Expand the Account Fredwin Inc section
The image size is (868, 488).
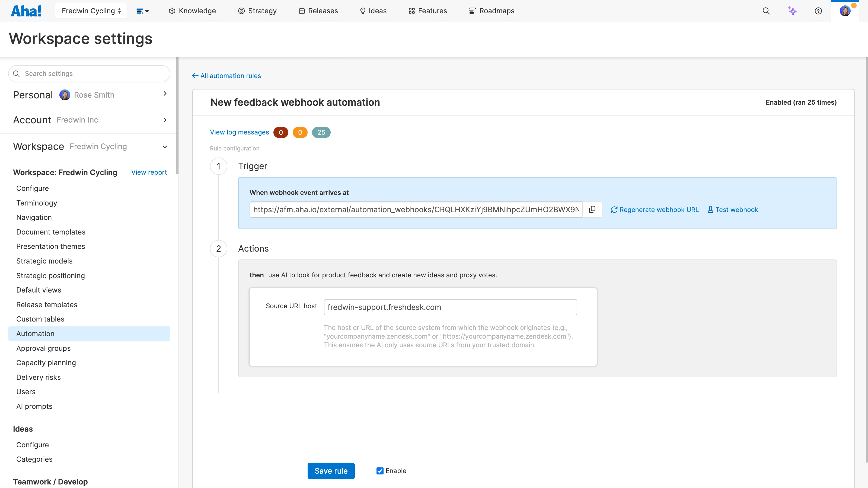point(165,120)
